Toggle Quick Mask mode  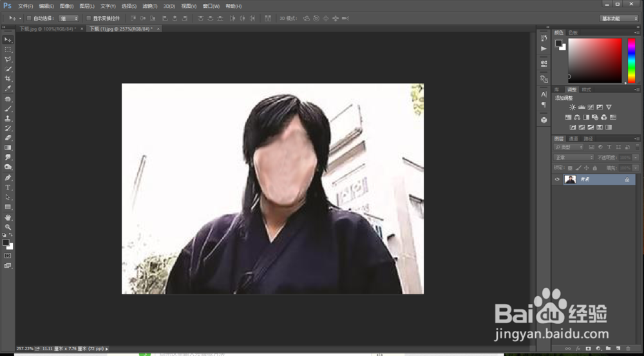click(8, 256)
